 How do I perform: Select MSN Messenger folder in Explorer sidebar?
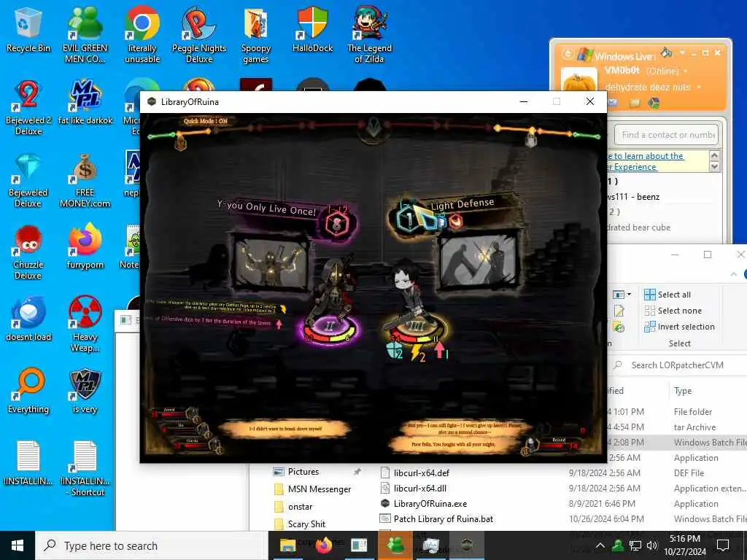pos(312,489)
